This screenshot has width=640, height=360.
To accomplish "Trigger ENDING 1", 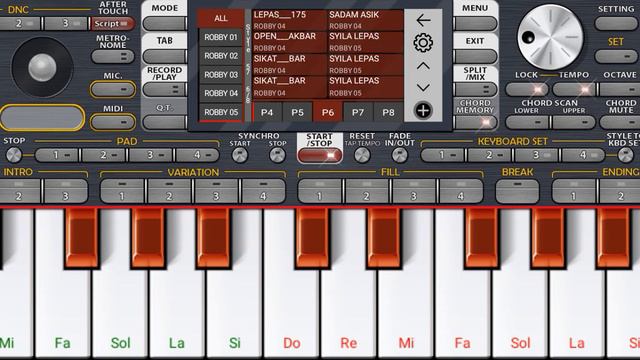I will coord(573,191).
